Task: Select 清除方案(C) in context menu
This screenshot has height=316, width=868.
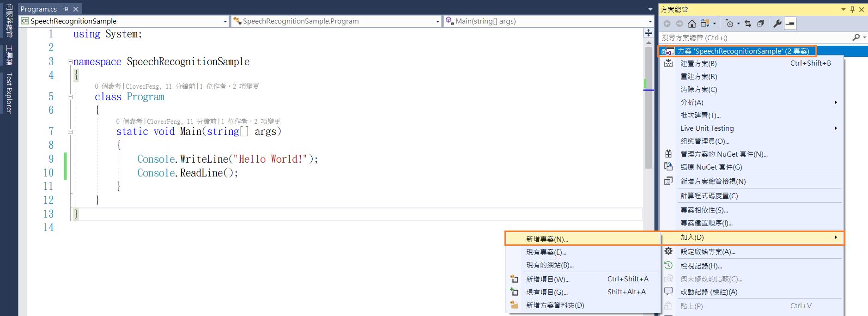Action: tap(751, 89)
